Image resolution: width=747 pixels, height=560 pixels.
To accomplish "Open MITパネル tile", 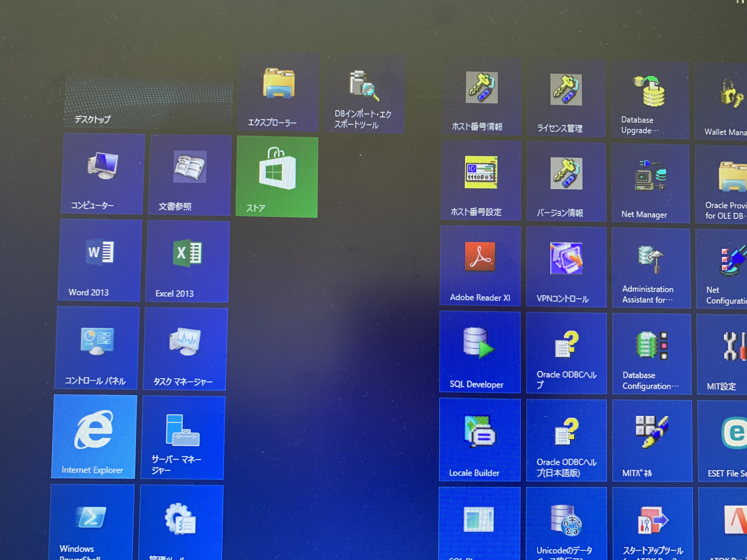I will pyautogui.click(x=652, y=441).
